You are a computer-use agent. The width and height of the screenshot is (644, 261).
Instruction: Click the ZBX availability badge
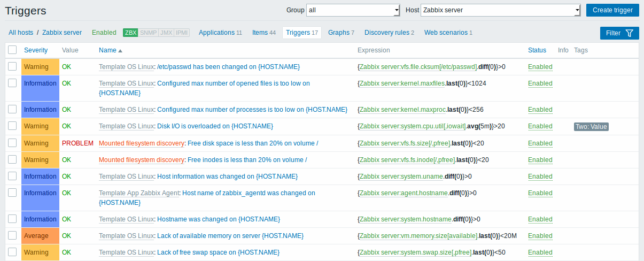pos(130,33)
